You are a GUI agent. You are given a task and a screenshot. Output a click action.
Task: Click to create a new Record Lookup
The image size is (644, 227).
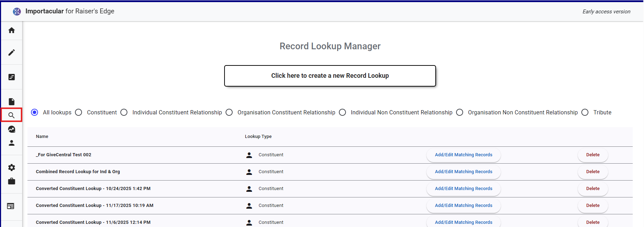(330, 76)
